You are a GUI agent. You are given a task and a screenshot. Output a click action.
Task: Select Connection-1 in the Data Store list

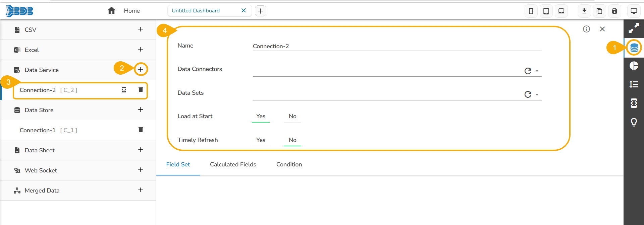click(38, 130)
